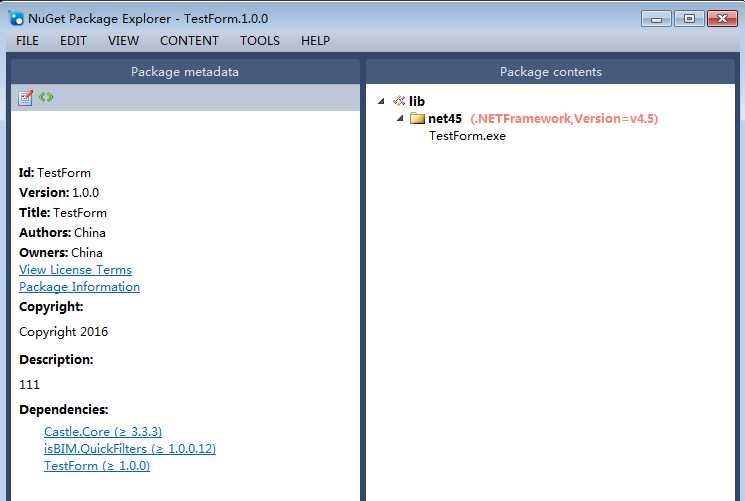
Task: Open the View License Terms link
Action: point(76,270)
